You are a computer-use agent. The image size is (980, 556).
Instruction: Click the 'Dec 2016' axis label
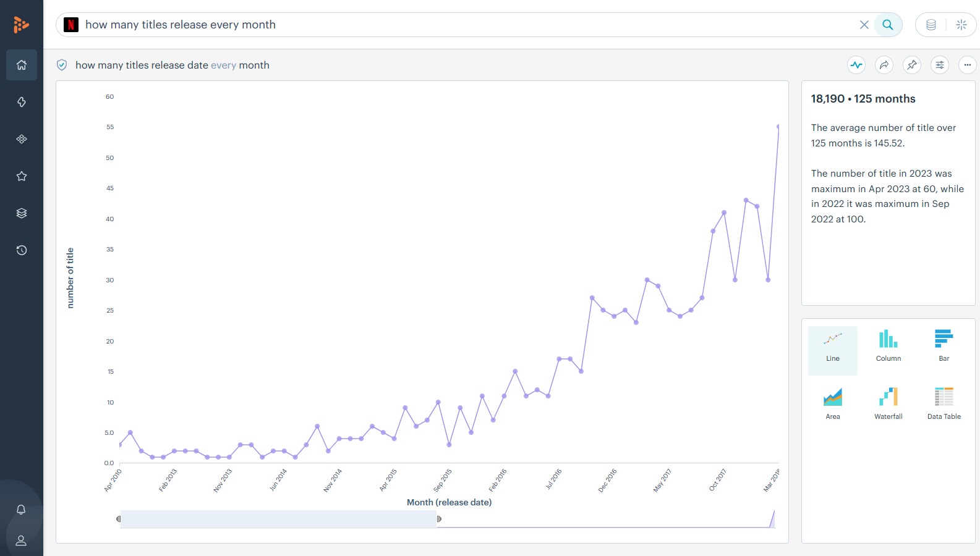point(608,480)
